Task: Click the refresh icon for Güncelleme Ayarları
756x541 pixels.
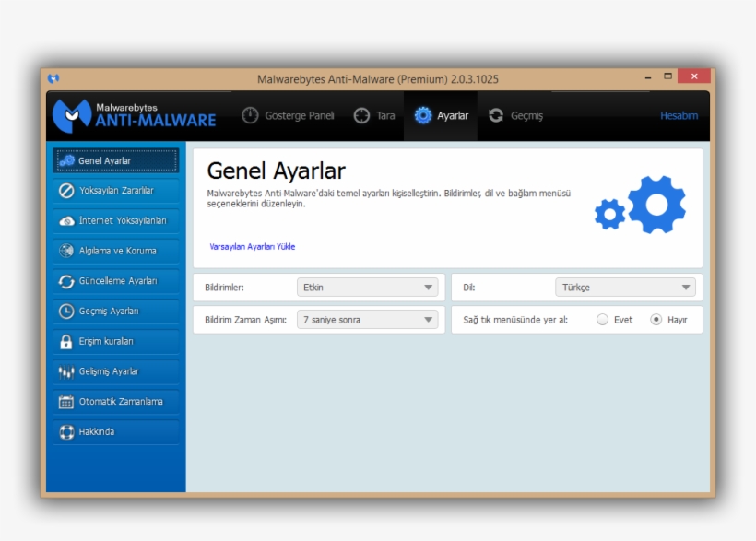Action: [65, 280]
